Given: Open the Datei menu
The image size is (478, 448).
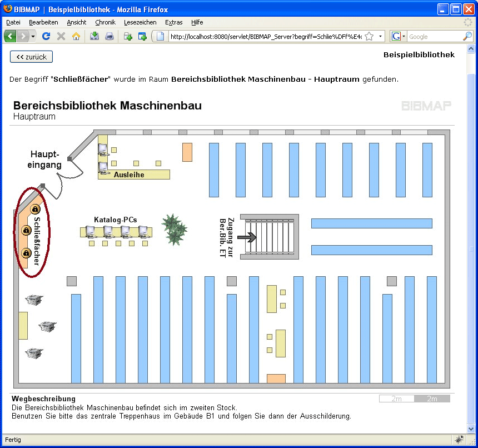Looking at the screenshot, I should point(13,22).
